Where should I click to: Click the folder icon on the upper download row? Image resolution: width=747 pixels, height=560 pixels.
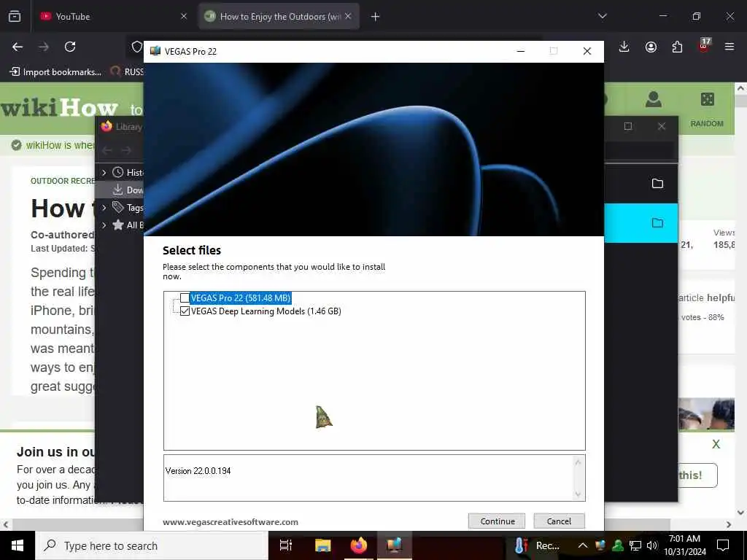coord(657,183)
